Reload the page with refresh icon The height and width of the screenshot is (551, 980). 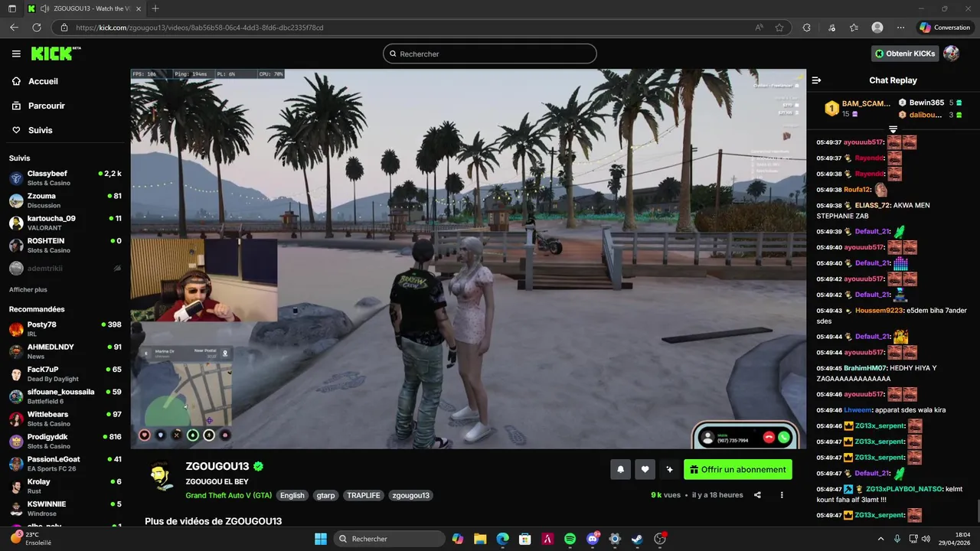click(x=36, y=28)
